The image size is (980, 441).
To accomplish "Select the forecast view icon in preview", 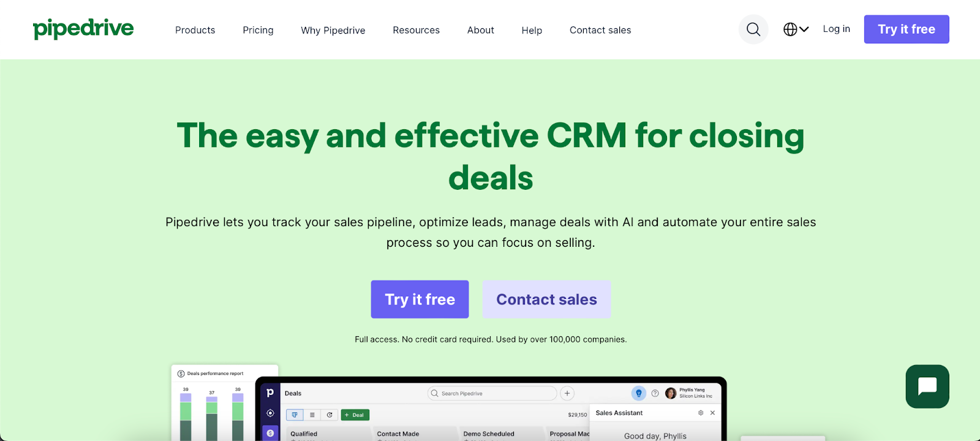I will coord(330,415).
